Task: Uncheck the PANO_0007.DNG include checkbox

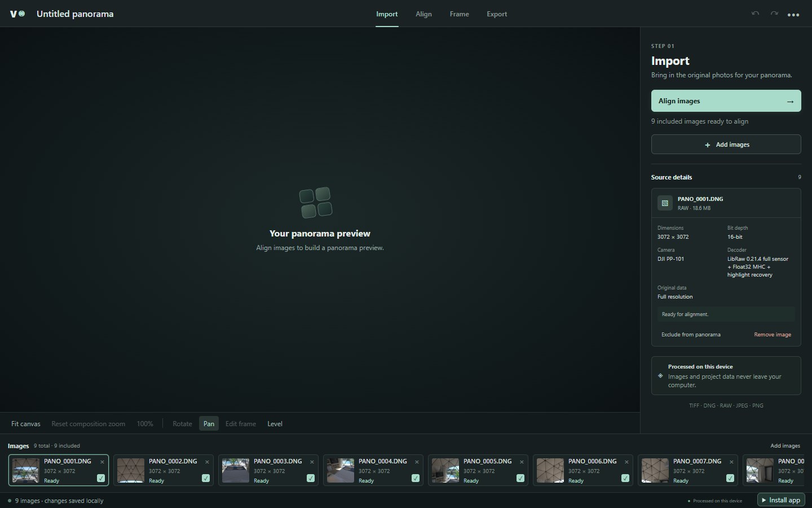Action: [730, 478]
